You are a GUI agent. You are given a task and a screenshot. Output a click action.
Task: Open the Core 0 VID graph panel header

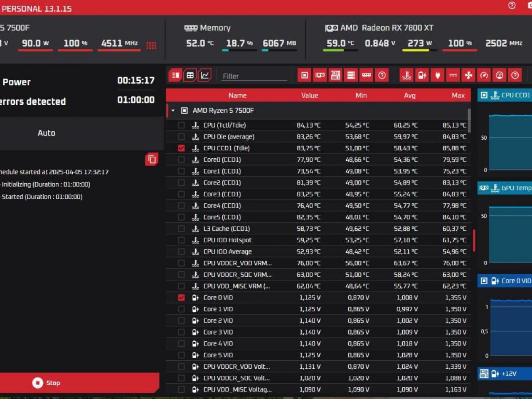505,281
